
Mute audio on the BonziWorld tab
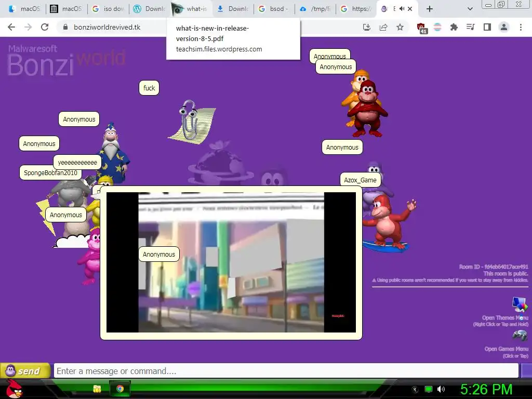click(x=402, y=9)
